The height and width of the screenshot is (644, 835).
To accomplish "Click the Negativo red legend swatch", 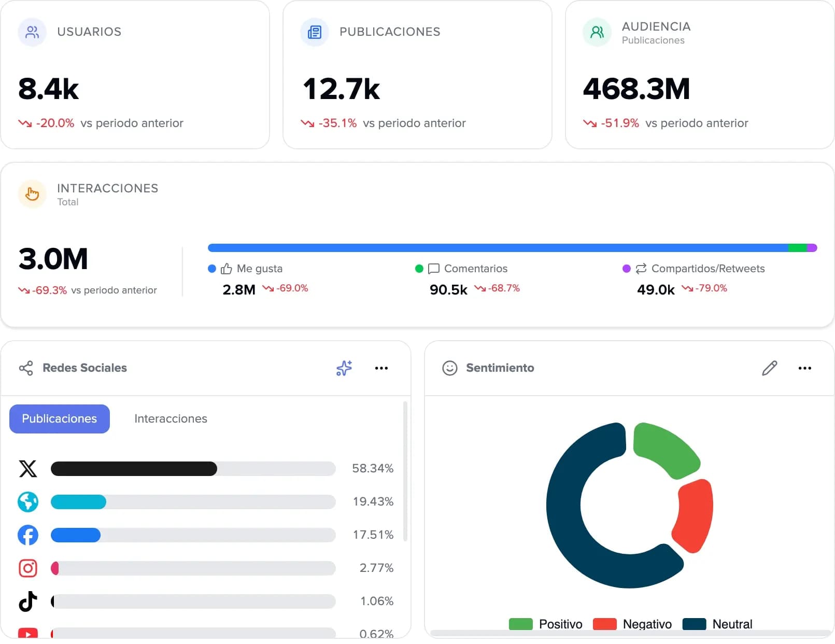I will pos(605,624).
